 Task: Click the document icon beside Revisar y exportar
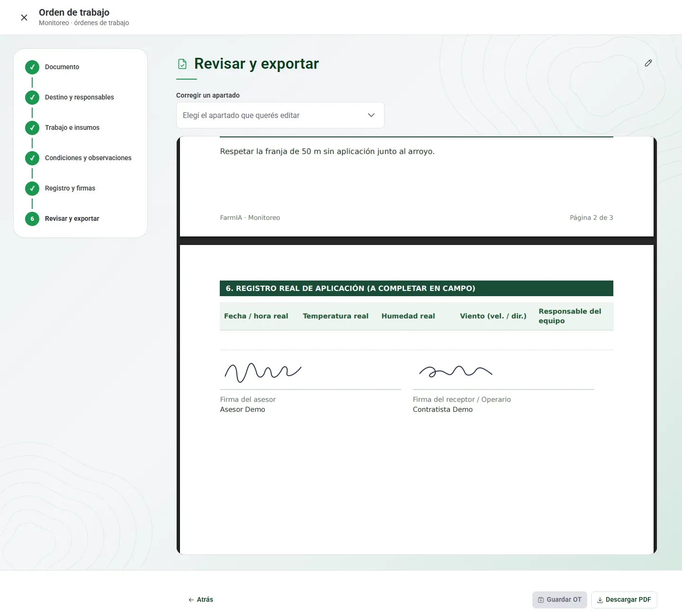pos(182,64)
